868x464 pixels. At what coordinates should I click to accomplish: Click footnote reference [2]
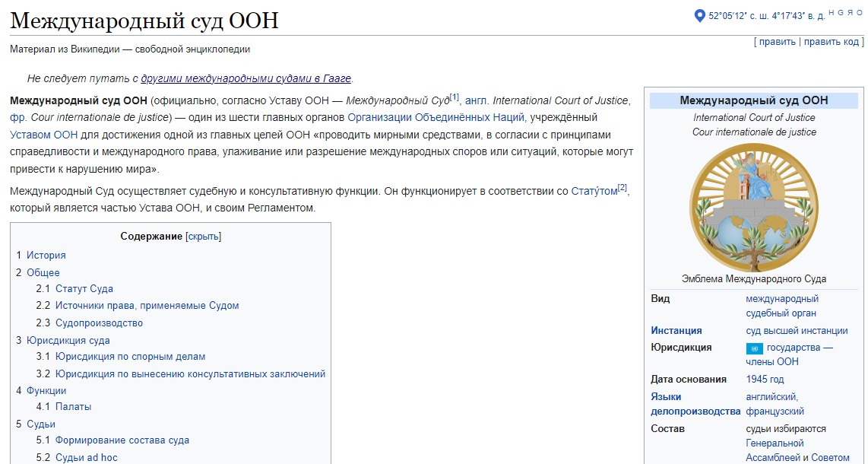[622, 188]
